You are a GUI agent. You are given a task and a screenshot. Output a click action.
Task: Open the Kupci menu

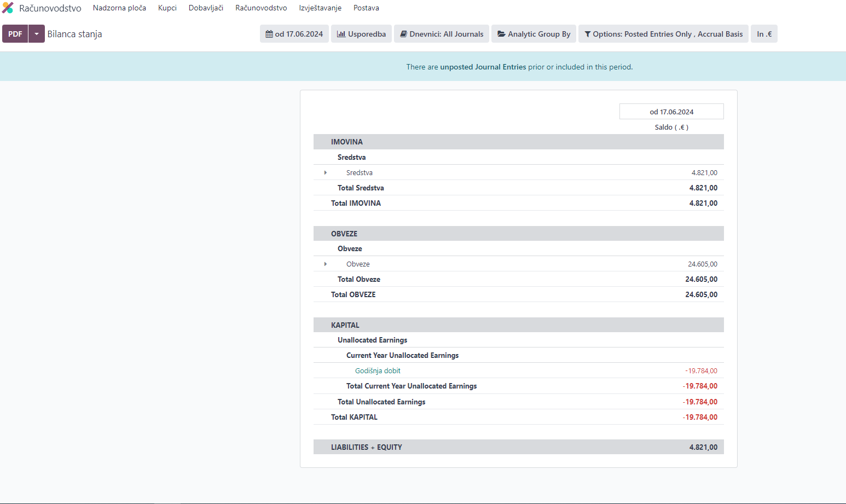[x=167, y=8]
